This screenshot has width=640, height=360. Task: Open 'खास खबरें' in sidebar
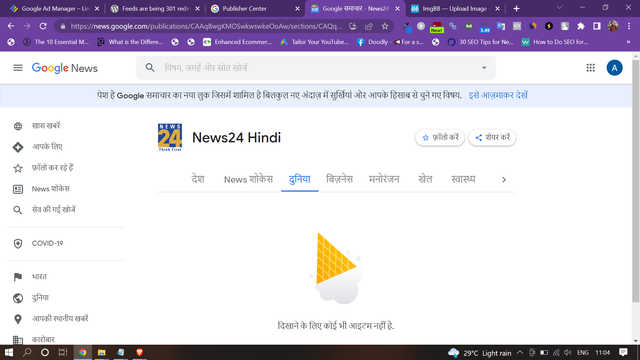[46, 126]
